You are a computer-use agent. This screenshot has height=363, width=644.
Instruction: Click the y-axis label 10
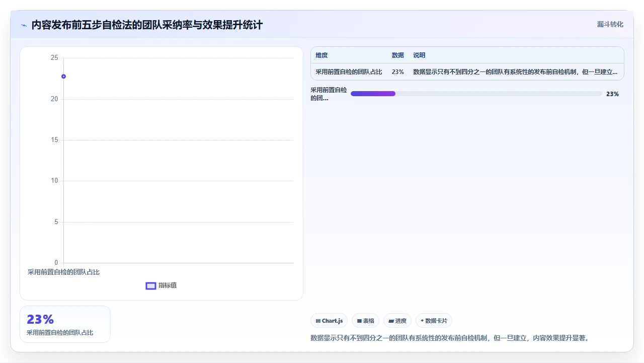coord(54,181)
